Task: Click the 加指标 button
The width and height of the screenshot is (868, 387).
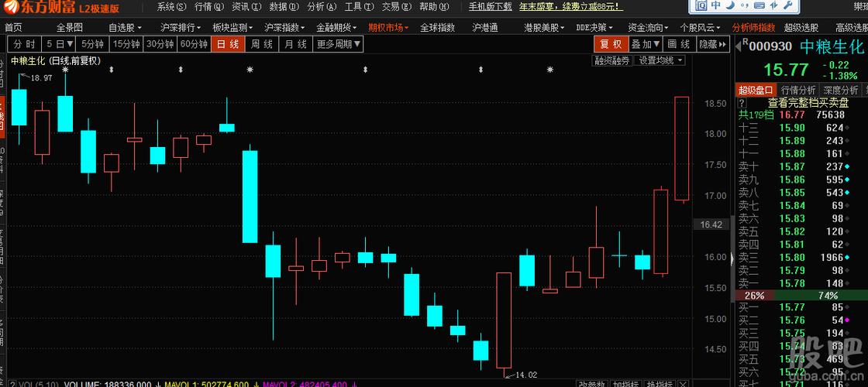Action: (x=628, y=384)
